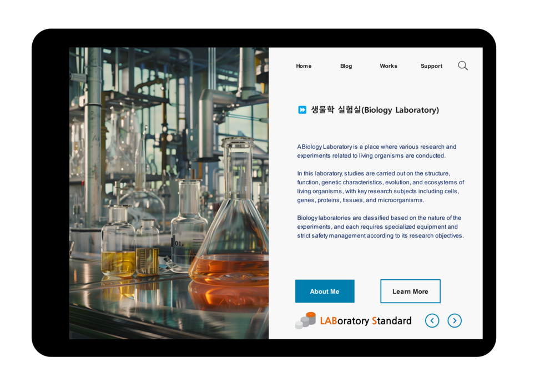This screenshot has height=392, width=555.
Task: Click the paragraph about how laboratories are classified
Action: (x=380, y=227)
